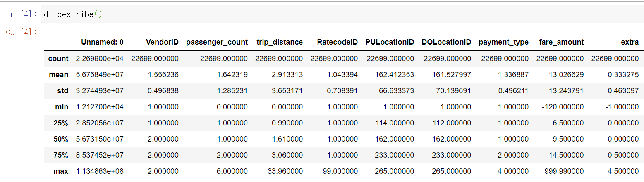Click 25% DOLocationID value 112.000000
This screenshot has width=644, height=182.
[x=452, y=123]
